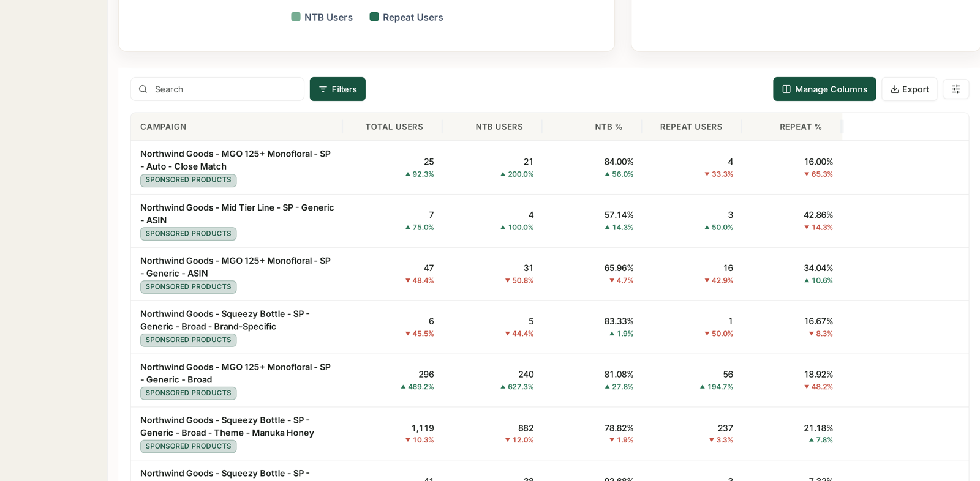
Task: Select repeat percentage 34.04%
Action: 818,268
